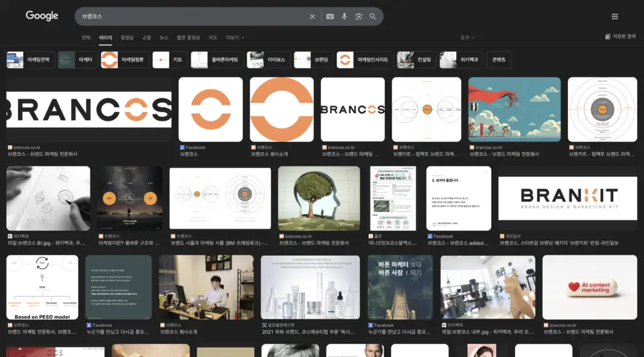644x357 pixels.
Task: Open the cosmetics bottles image thumbnail
Action: (x=310, y=287)
